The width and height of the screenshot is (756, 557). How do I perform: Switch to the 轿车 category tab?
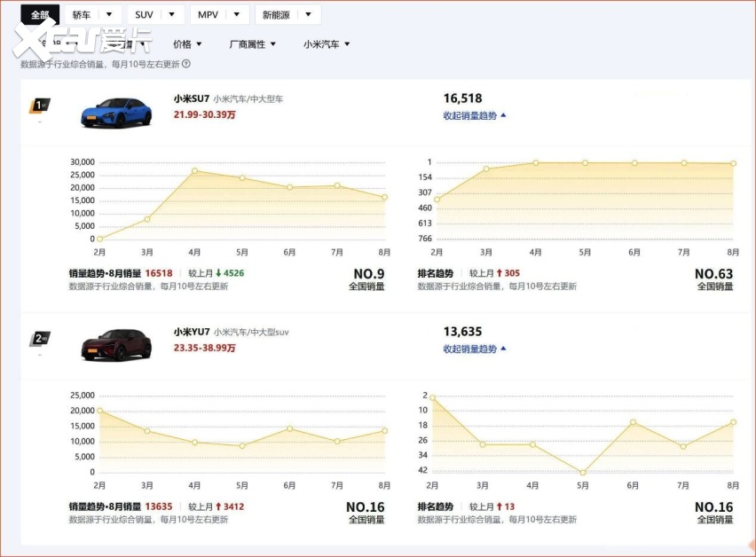click(x=82, y=15)
